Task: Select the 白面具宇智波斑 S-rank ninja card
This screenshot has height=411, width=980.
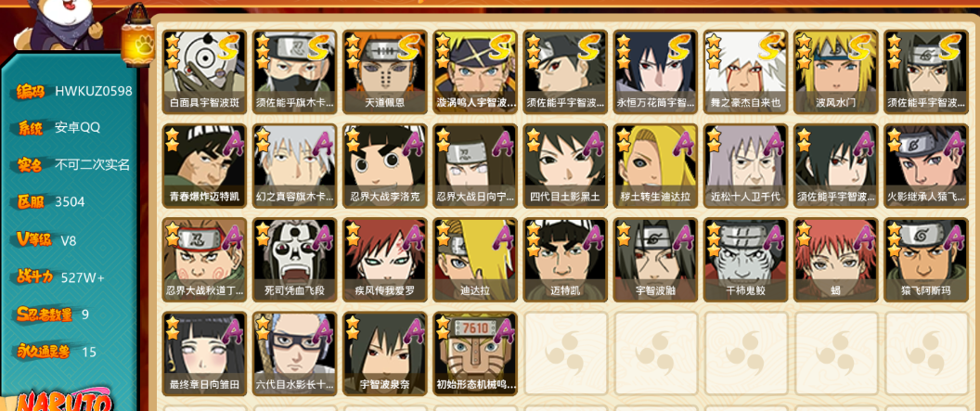Action: pyautogui.click(x=204, y=72)
